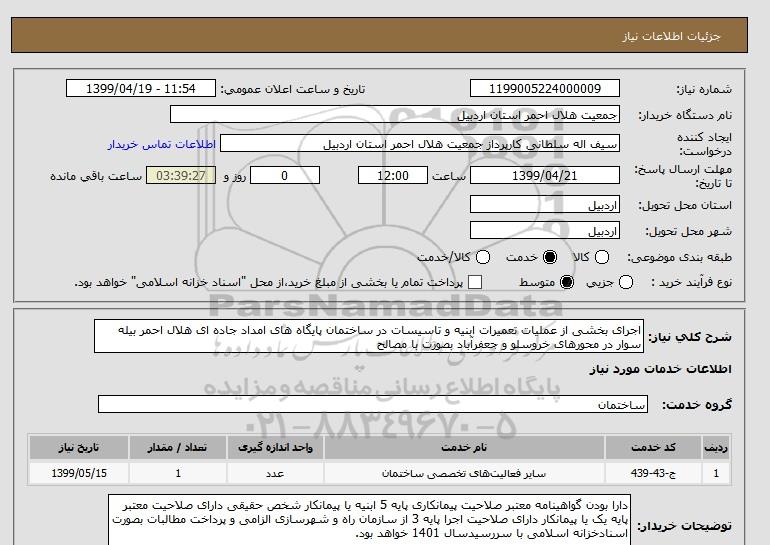This screenshot has width=770, height=545.
Task: Select the خدمت radio button
Action: click(550, 257)
